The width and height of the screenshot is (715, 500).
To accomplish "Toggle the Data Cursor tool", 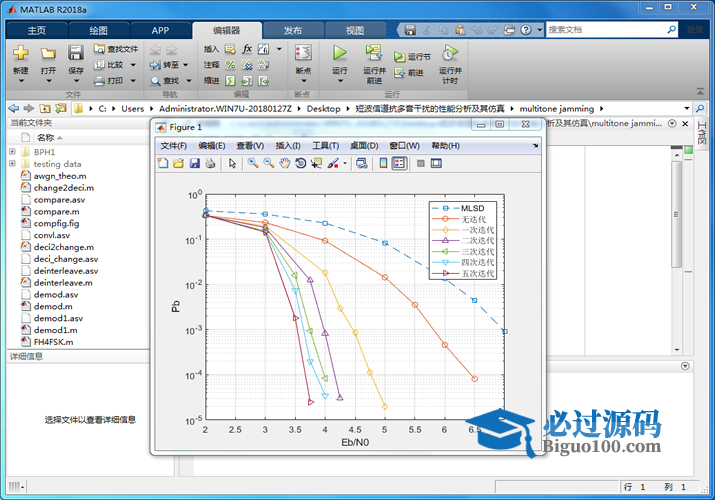I will coord(317,163).
